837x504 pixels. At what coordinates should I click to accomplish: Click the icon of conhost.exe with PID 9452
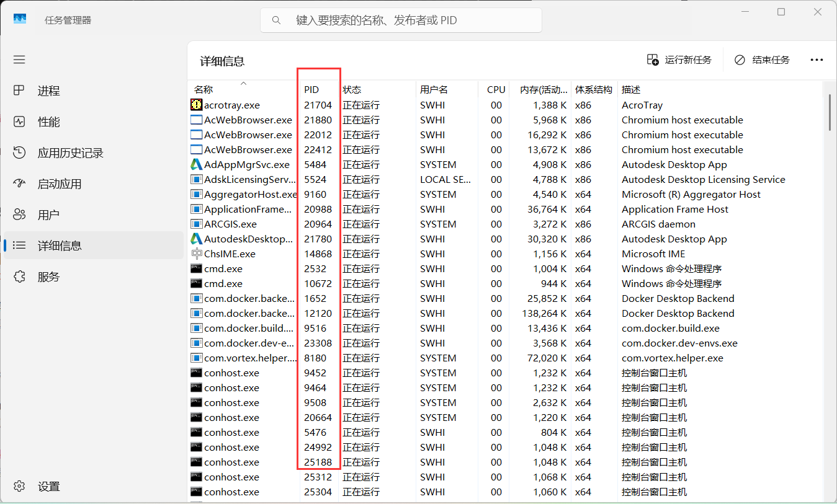tap(196, 373)
